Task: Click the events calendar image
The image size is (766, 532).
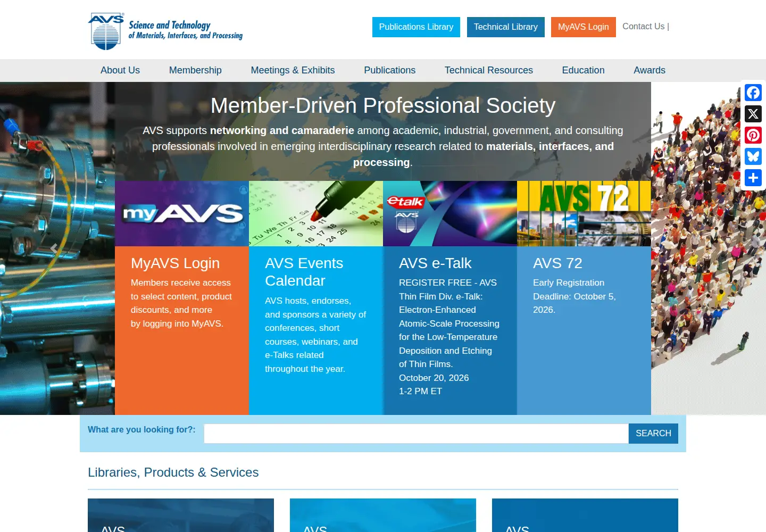Action: tap(316, 213)
